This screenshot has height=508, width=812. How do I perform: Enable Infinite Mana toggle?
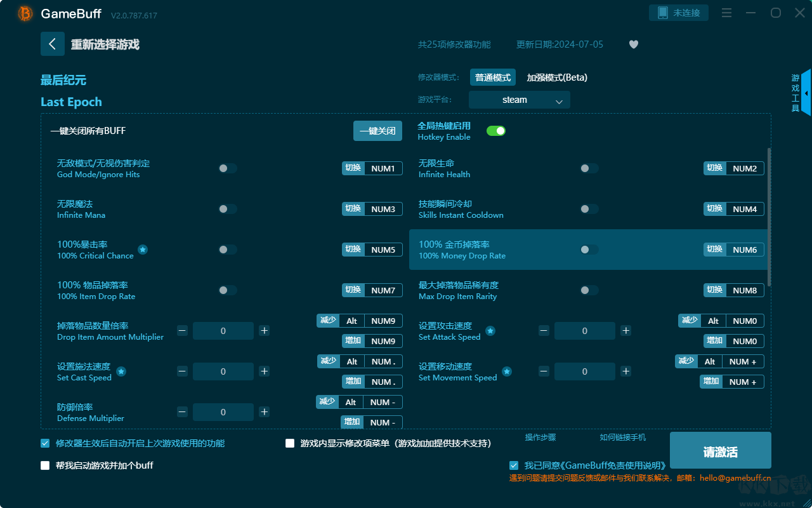point(228,209)
